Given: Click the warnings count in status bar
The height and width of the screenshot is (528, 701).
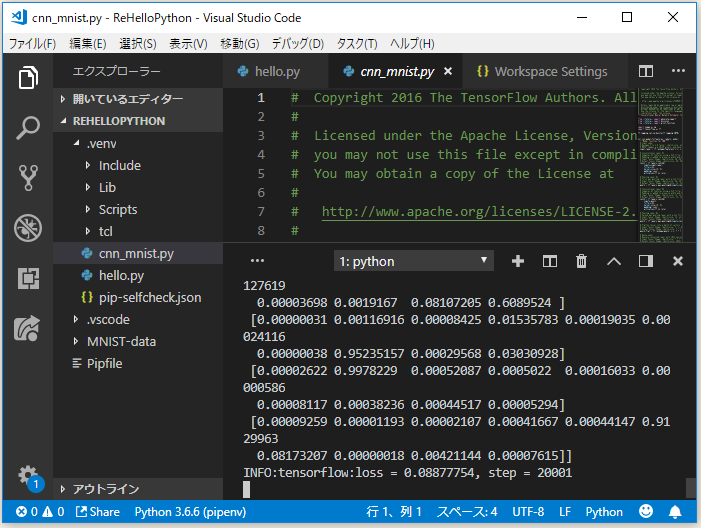Looking at the screenshot, I should tap(54, 512).
